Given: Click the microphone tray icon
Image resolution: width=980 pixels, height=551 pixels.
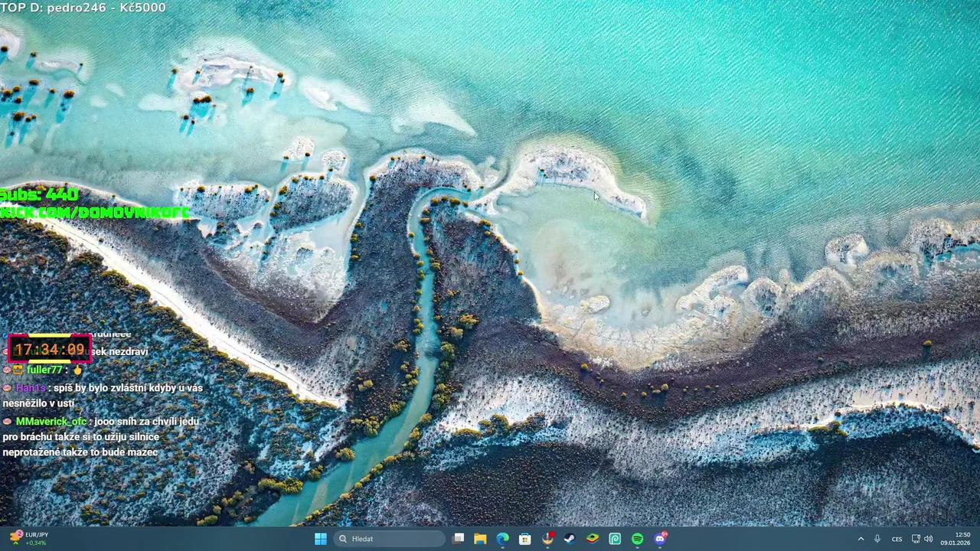Looking at the screenshot, I should [877, 539].
